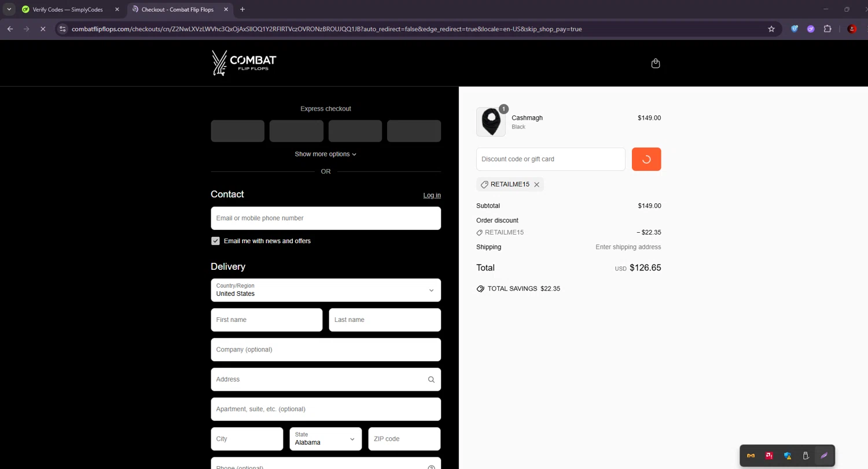Close the Checkout Combat Flip Flops tab

[226, 9]
